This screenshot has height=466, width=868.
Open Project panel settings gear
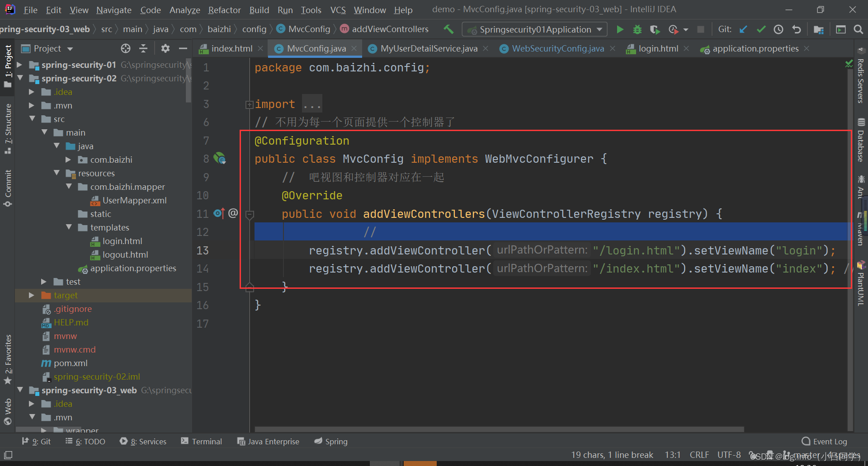click(165, 48)
